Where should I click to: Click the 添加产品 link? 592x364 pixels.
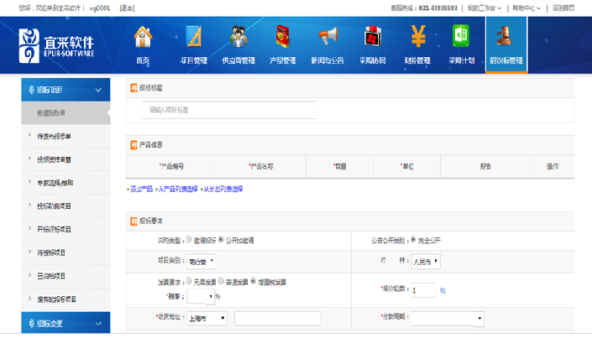(140, 190)
